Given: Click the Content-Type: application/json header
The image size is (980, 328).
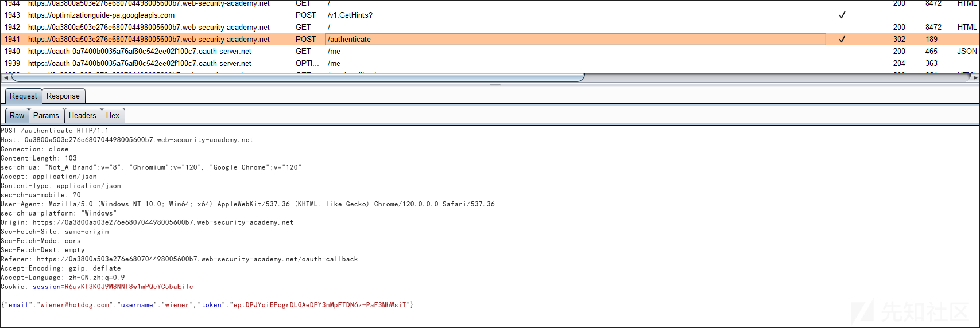Looking at the screenshot, I should (x=61, y=186).
